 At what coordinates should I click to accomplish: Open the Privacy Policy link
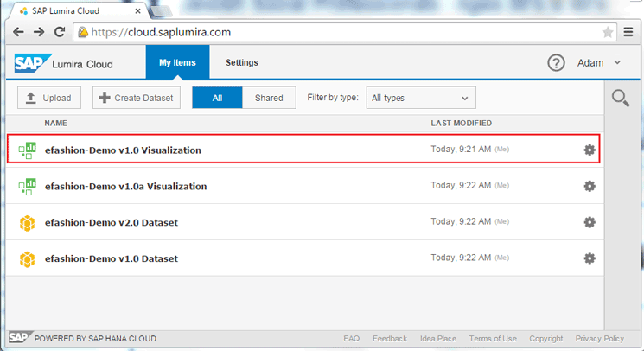click(600, 339)
